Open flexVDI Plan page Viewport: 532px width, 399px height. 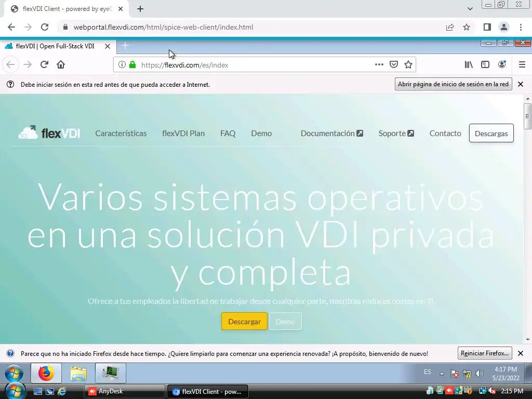pos(183,134)
